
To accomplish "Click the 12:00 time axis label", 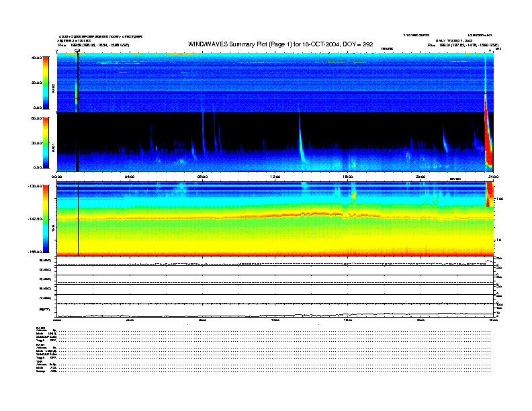I will pyautogui.click(x=275, y=177).
